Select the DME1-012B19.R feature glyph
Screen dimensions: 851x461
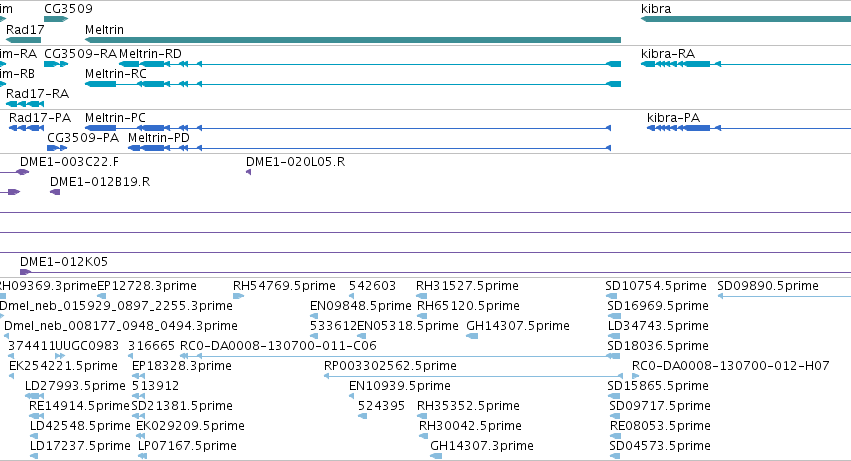(x=55, y=192)
